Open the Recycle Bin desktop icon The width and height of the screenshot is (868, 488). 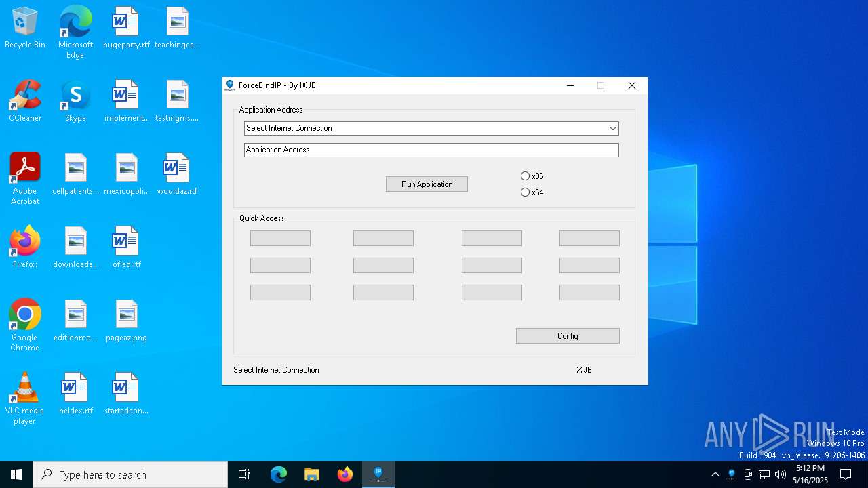25,28
